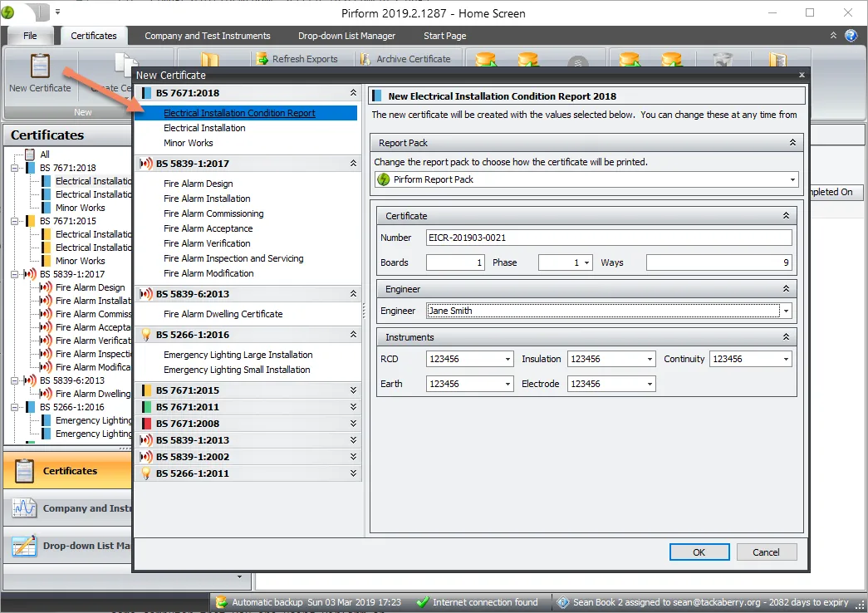Click the database export icon on the toolbar
The image size is (868, 613).
[486, 59]
